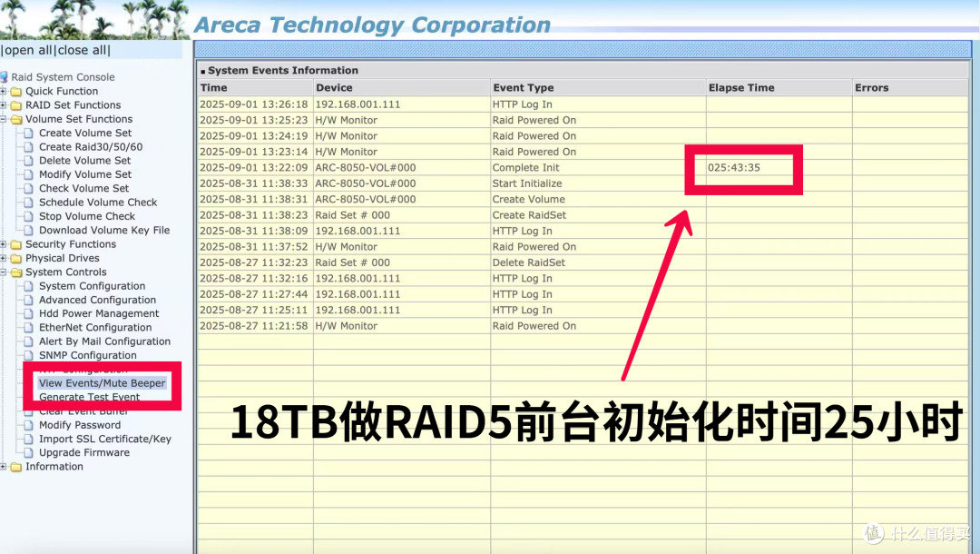The width and height of the screenshot is (980, 554).
Task: Open Generate Test Event page
Action: tap(89, 397)
